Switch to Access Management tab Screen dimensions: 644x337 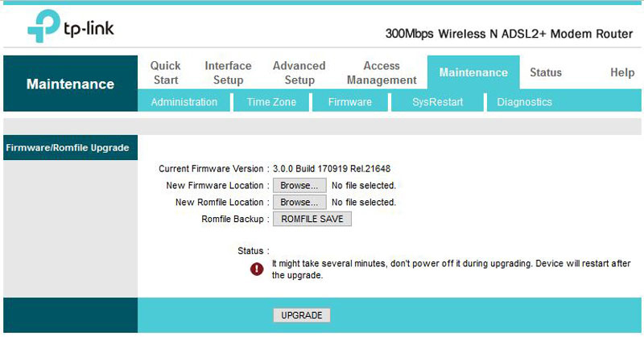coord(382,72)
